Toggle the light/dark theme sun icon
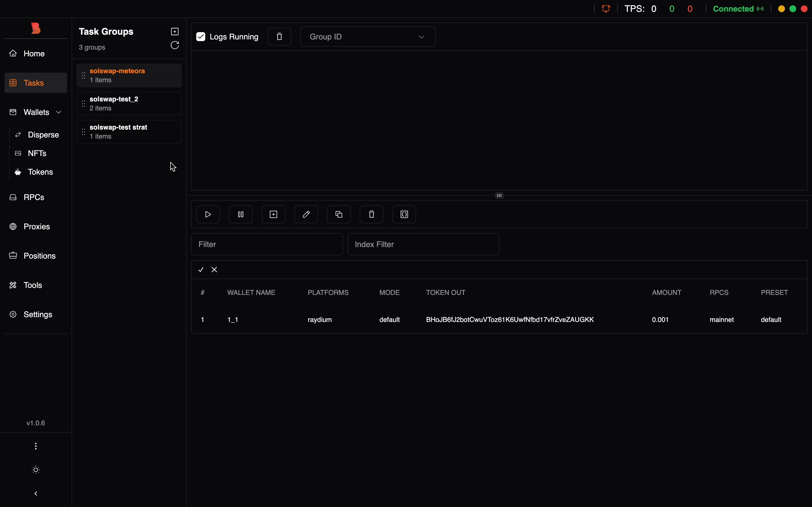Image resolution: width=812 pixels, height=507 pixels. click(36, 470)
